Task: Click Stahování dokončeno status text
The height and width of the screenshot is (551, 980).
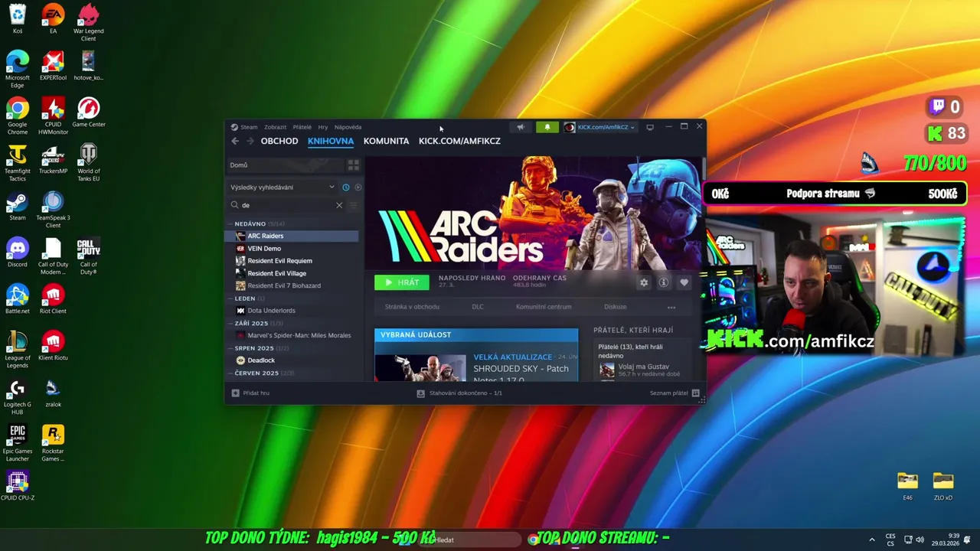Action: point(465,393)
